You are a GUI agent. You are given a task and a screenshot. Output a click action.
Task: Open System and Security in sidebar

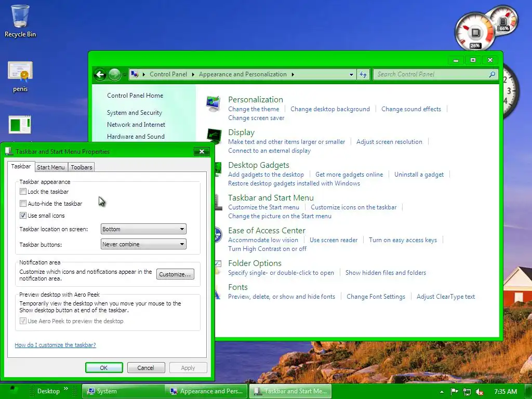point(135,113)
